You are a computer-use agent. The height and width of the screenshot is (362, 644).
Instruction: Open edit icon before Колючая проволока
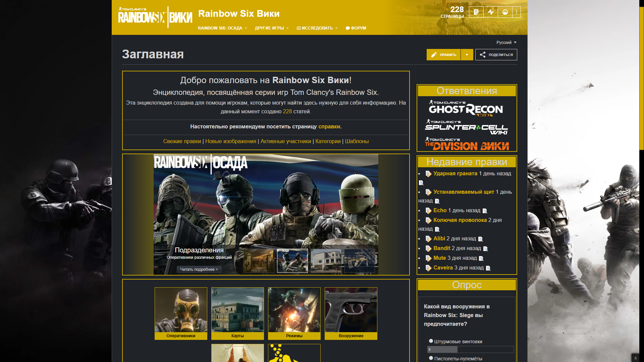428,220
